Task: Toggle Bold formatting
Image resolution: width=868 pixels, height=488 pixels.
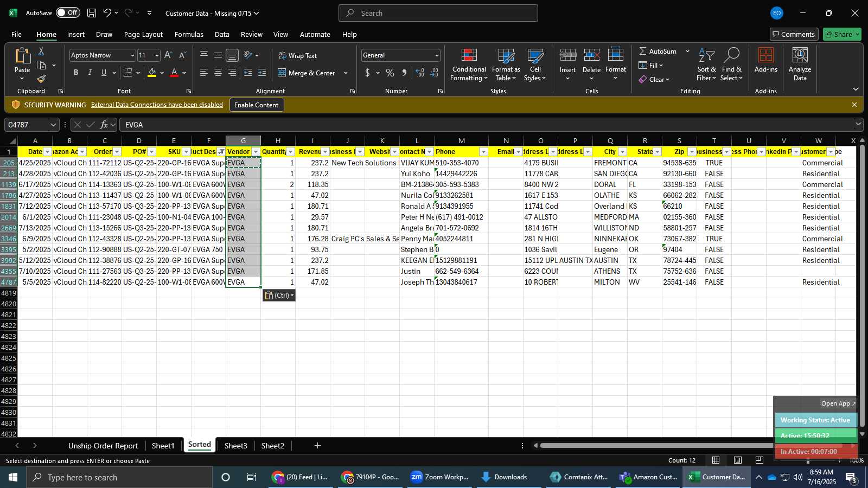Action: pyautogui.click(x=76, y=73)
